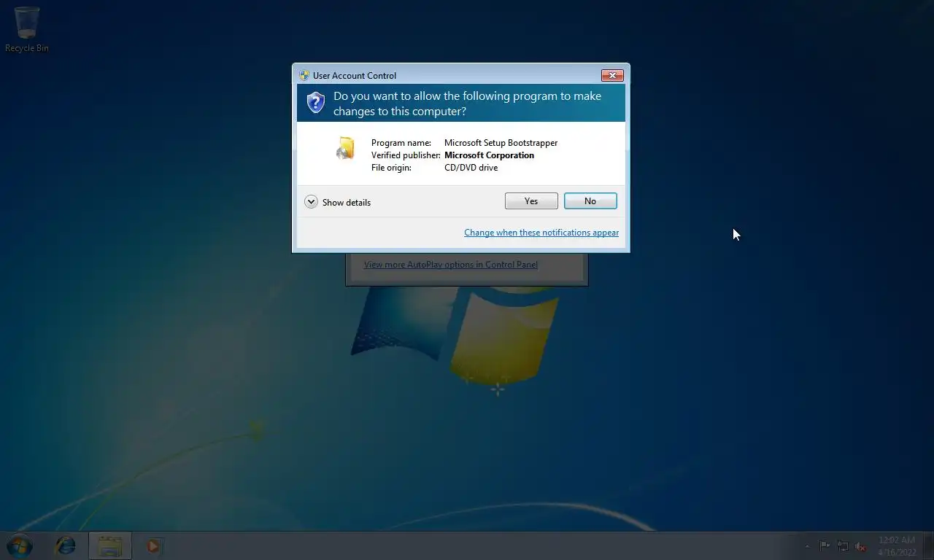Close the User Account Control dialog
This screenshot has height=560, width=934.
click(612, 75)
